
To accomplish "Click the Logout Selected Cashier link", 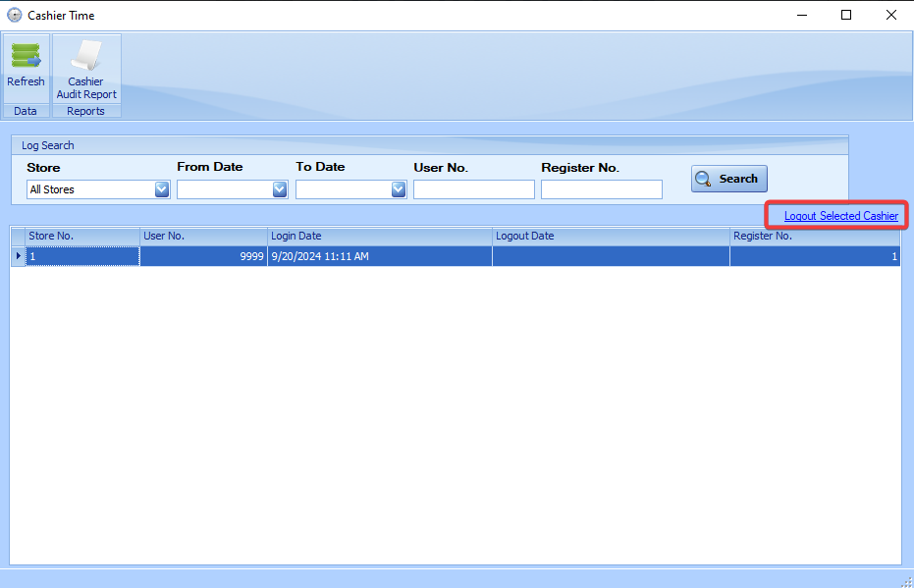I will (x=840, y=216).
